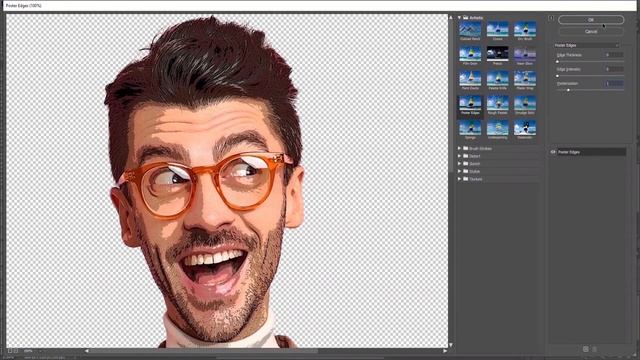Viewport: 640px width, 360px height.
Task: Toggle Poster Edges effect layer visibility eye
Action: [553, 152]
